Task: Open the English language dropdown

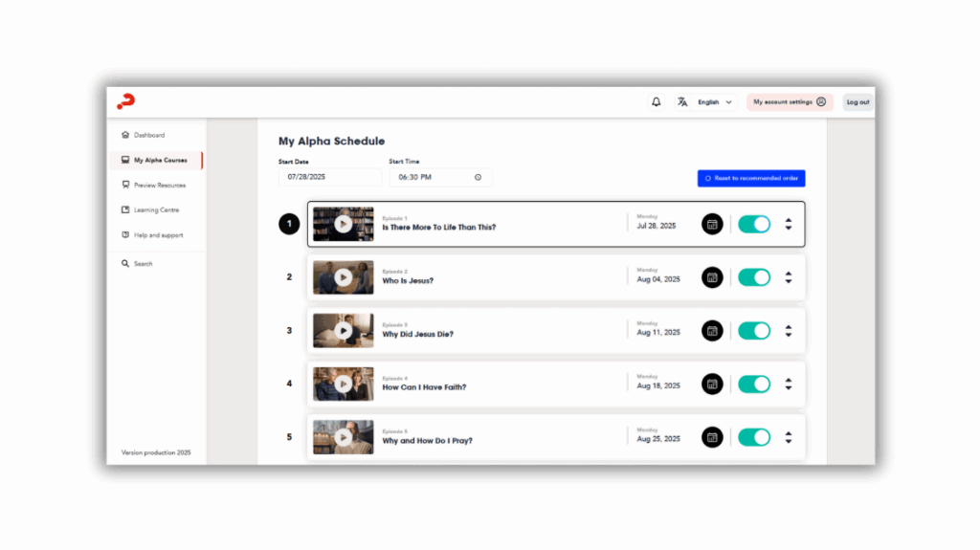Action: (x=714, y=102)
